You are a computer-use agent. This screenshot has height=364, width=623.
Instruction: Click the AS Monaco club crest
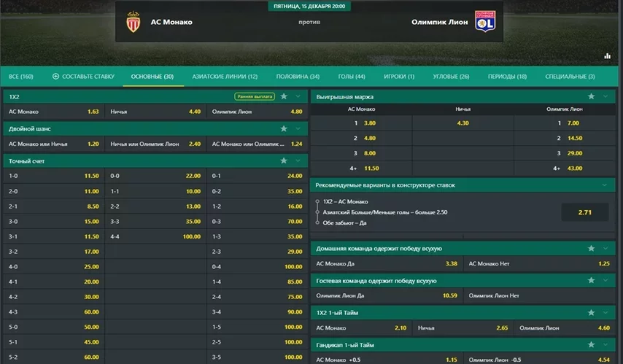[x=133, y=22]
